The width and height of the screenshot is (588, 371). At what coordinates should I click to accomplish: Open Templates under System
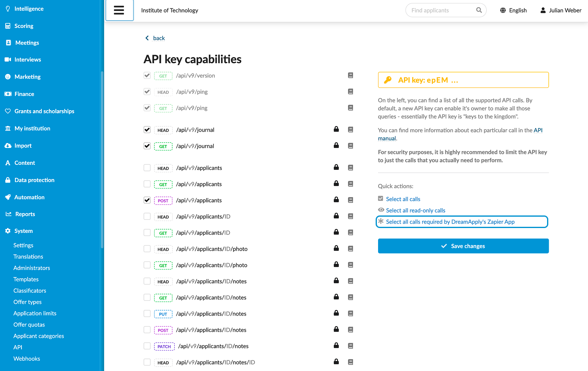tap(26, 279)
